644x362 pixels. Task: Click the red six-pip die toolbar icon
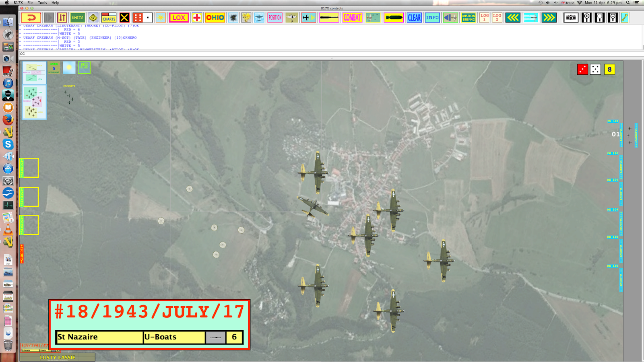pos(138,18)
